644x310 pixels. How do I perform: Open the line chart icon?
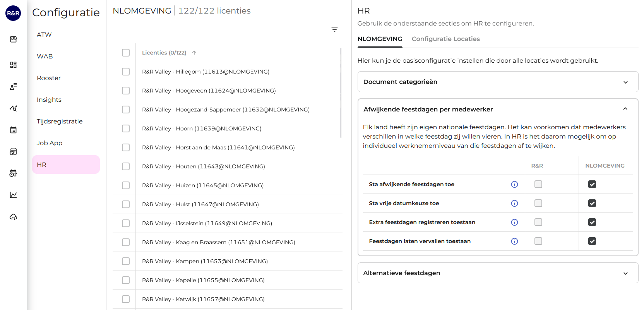(x=13, y=195)
